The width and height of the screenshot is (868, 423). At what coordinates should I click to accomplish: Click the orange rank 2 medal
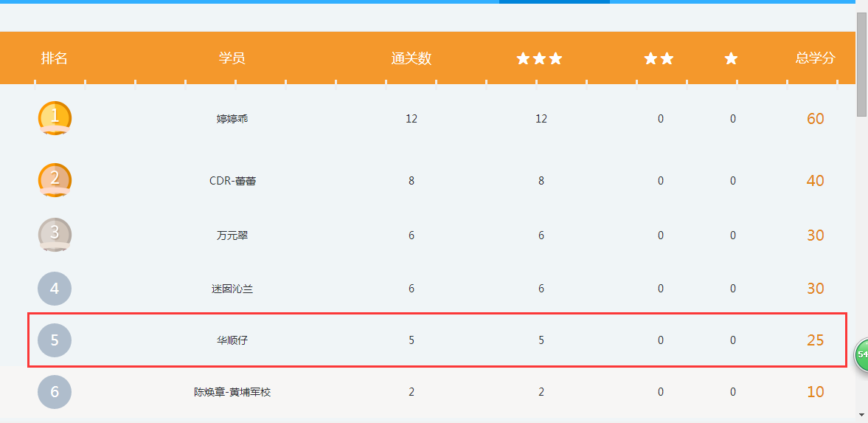pos(55,180)
